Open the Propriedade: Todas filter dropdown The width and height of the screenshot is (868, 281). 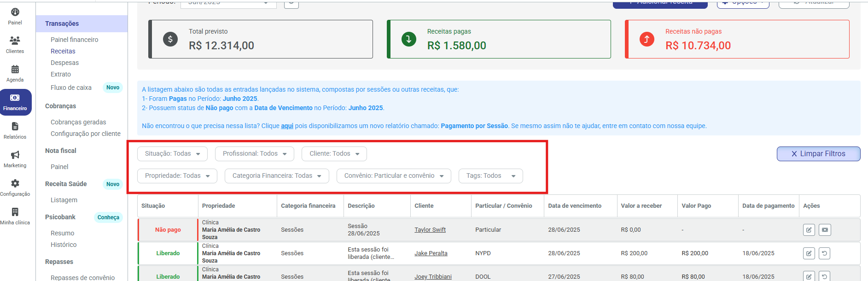point(177,176)
